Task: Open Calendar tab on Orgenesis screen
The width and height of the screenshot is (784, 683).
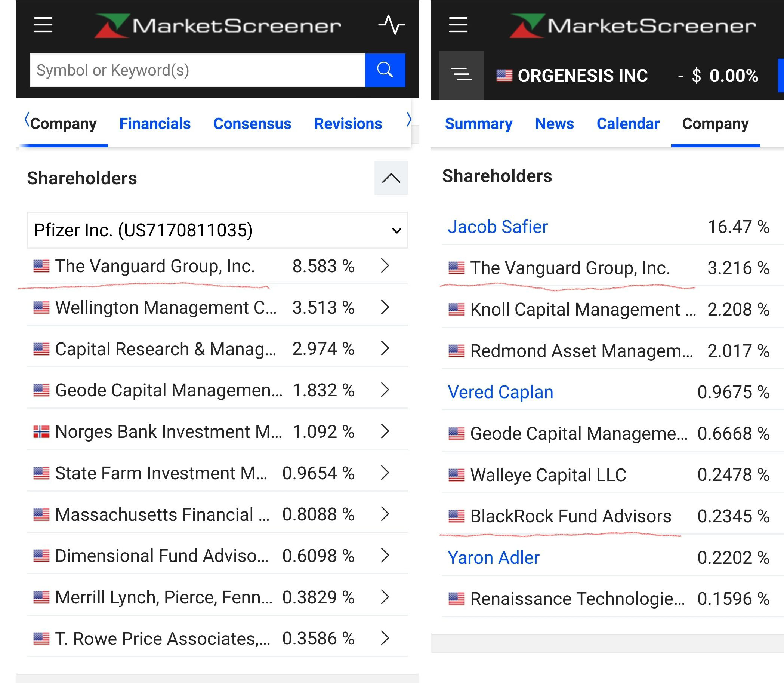Action: coord(628,124)
